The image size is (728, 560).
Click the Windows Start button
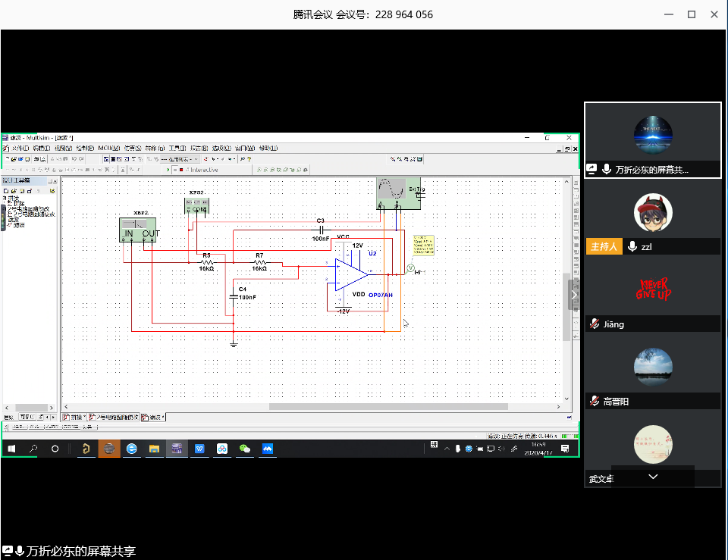12,449
